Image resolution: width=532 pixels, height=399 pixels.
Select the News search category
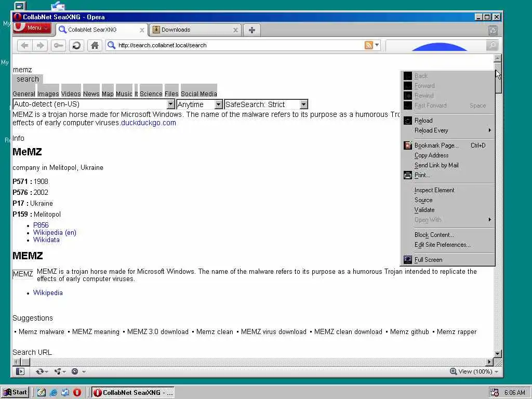pos(91,94)
